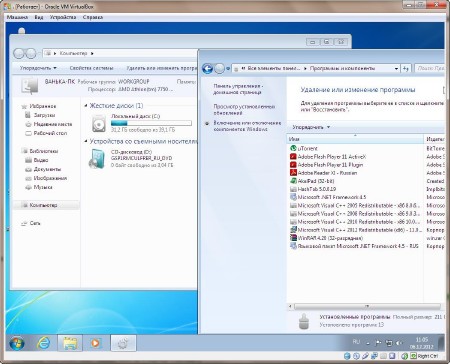The image size is (450, 364).
Task: Select Adobe Reader XI icon in list
Action: click(293, 173)
